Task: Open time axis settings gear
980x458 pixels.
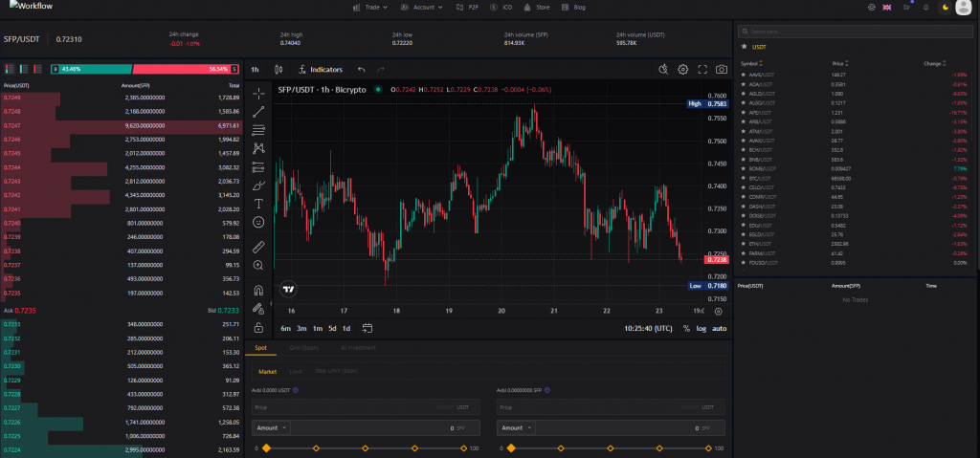Action: 718,311
